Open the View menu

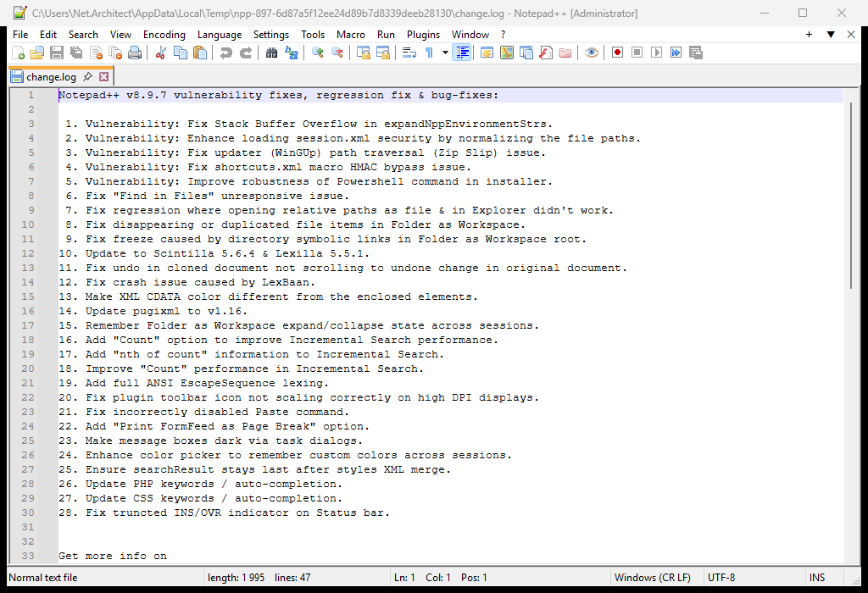coord(120,34)
